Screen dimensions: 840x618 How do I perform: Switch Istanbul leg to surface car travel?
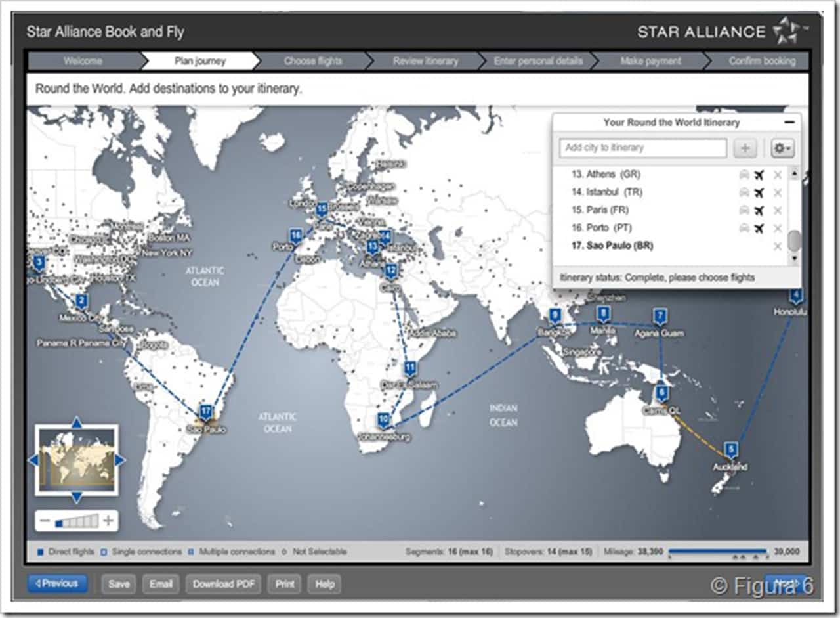(744, 192)
